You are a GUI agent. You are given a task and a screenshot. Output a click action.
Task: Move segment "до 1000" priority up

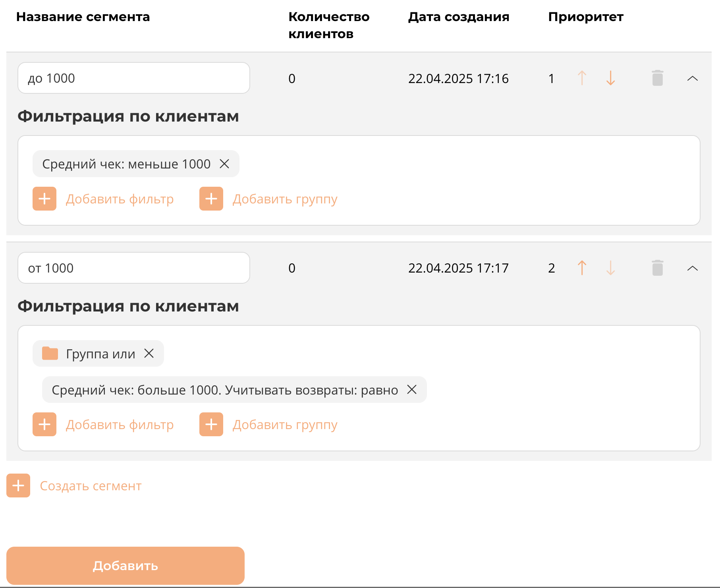tap(582, 78)
